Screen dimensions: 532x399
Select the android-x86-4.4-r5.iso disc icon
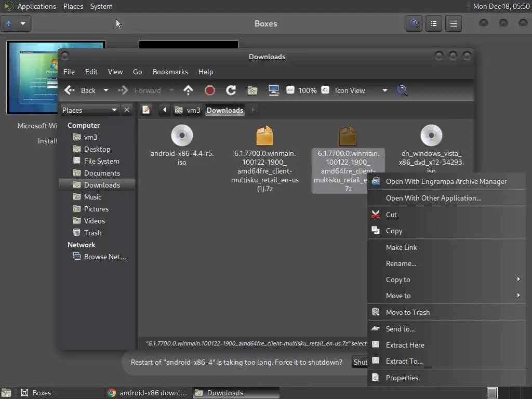182,136
